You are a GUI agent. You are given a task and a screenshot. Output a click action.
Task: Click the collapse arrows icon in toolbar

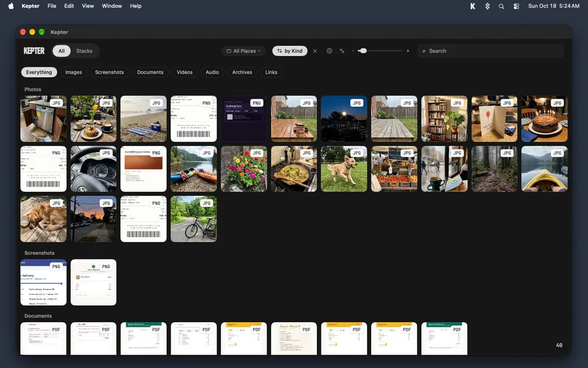pos(342,51)
